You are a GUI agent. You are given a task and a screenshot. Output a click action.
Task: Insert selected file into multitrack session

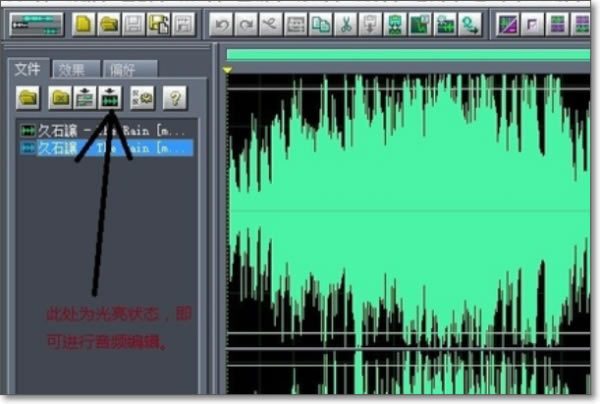pos(85,97)
